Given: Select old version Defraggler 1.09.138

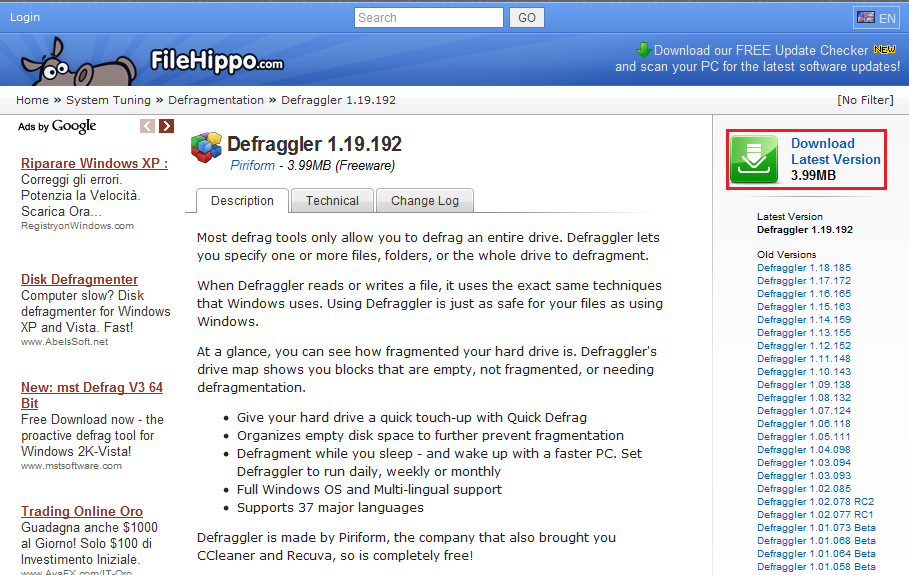Looking at the screenshot, I should point(804,385).
